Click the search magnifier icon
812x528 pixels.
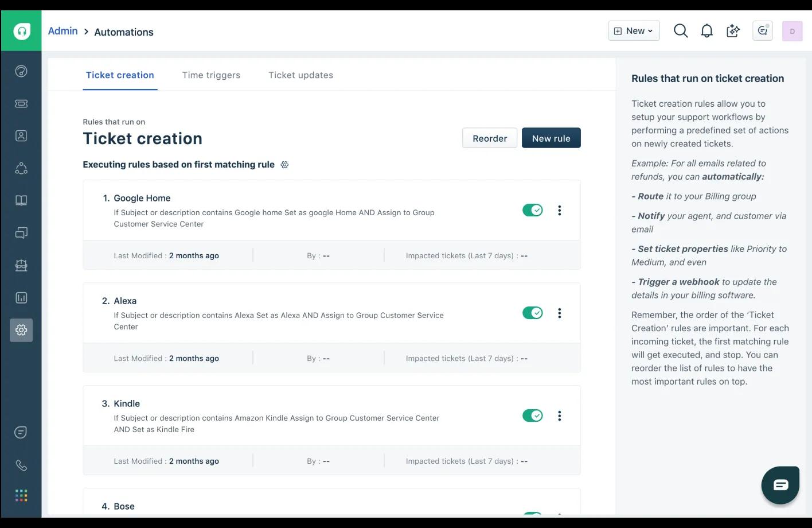(681, 31)
